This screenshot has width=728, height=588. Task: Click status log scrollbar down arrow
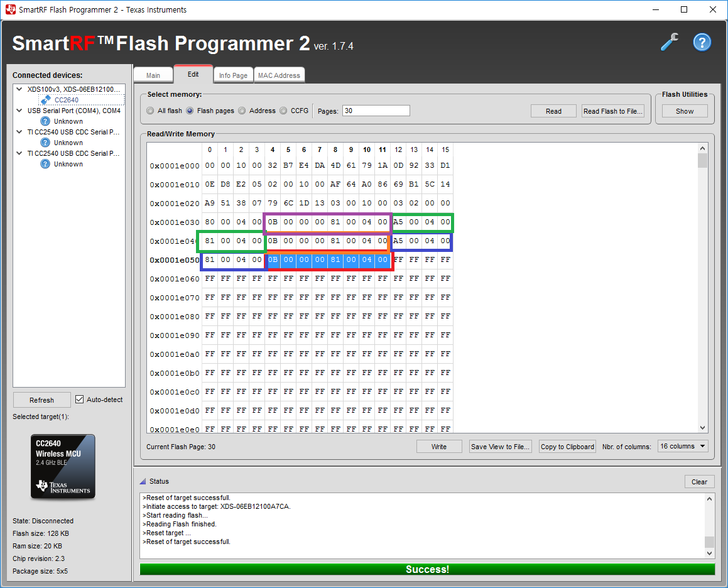[x=709, y=553]
